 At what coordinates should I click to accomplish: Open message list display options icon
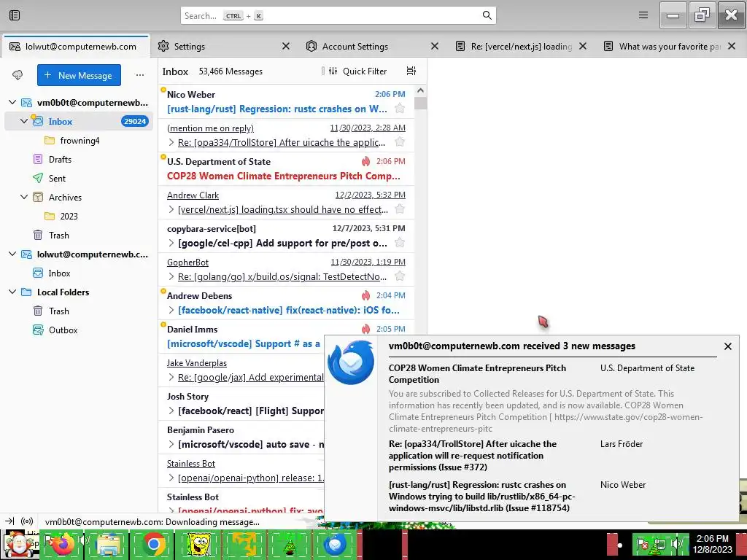pos(411,71)
